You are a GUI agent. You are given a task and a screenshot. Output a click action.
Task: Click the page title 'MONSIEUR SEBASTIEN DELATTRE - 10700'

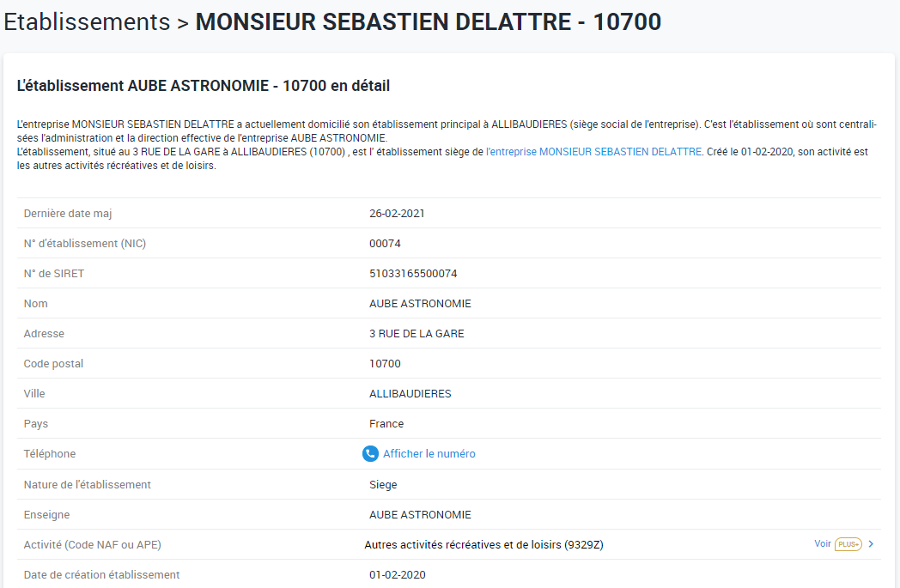point(429,22)
